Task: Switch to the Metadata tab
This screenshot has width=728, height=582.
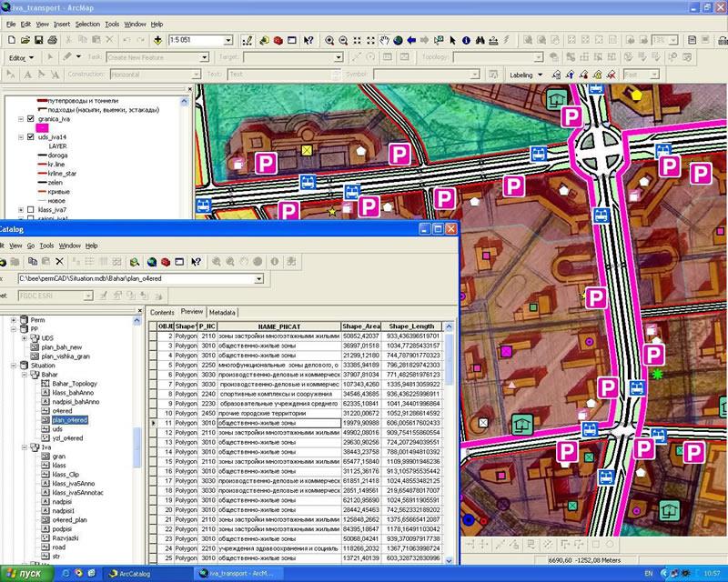Action: pyautogui.click(x=222, y=312)
